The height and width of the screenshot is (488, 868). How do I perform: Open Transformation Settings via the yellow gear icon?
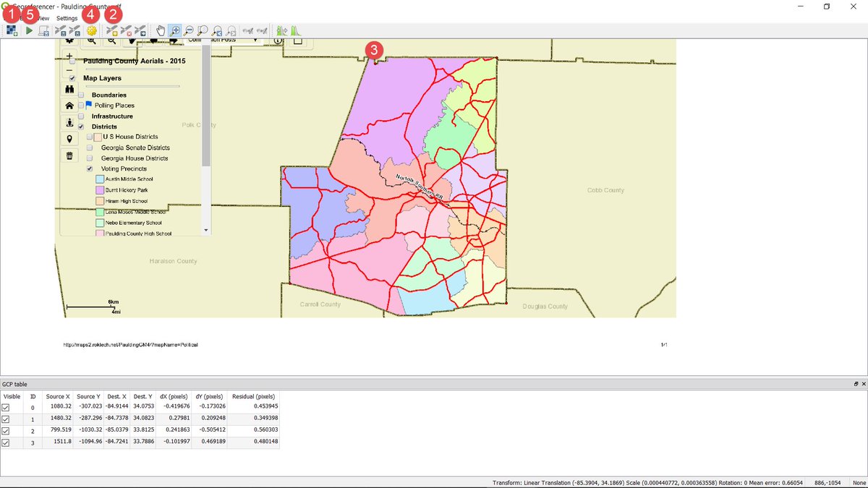[x=92, y=30]
